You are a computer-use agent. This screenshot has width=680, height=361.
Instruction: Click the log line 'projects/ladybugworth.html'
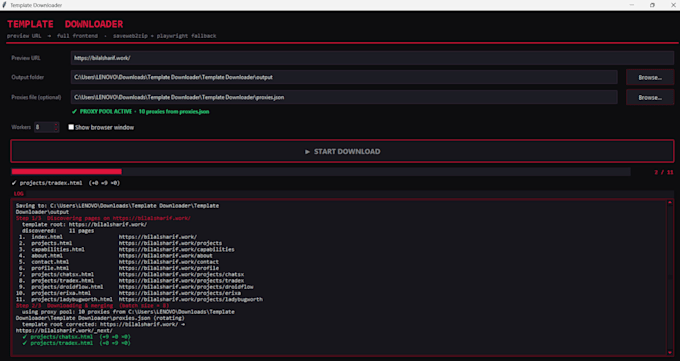coord(72,299)
